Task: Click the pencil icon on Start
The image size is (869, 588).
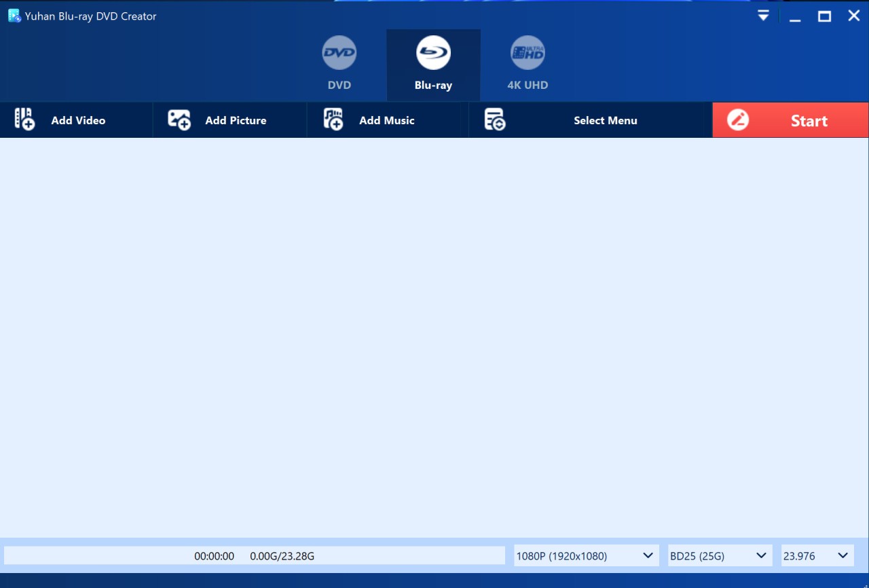Action: (x=738, y=120)
